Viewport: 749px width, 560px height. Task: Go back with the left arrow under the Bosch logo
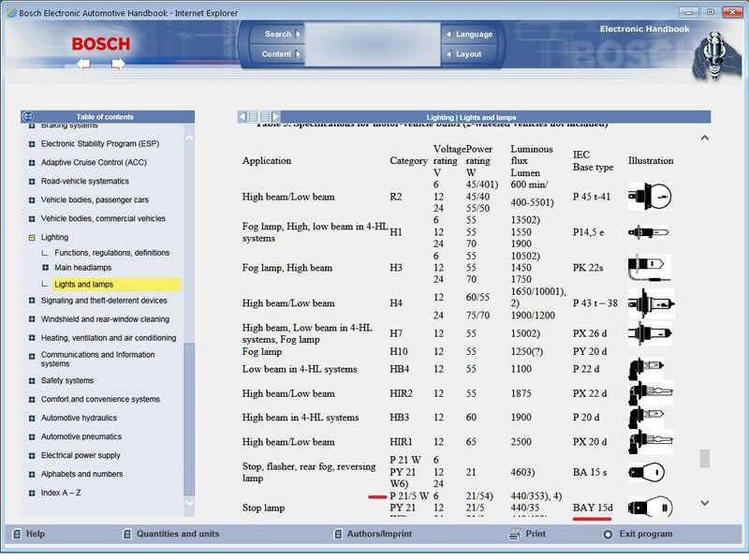(x=84, y=64)
